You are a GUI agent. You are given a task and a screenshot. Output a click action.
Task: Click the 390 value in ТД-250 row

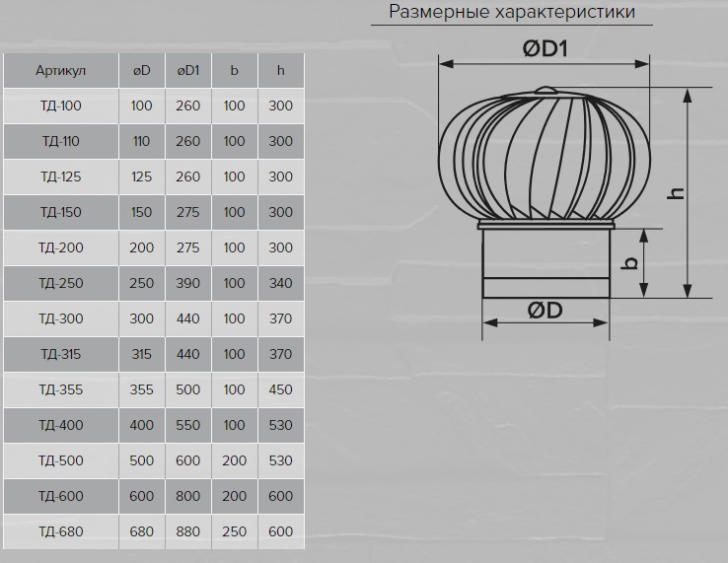[187, 283]
